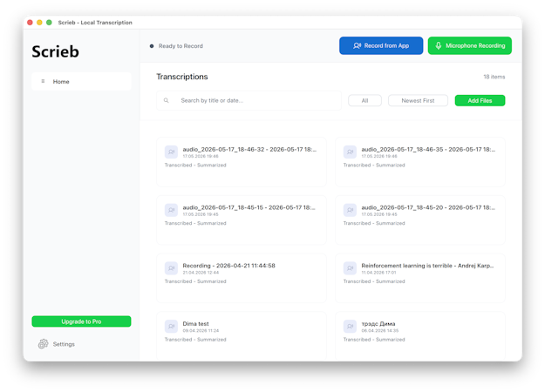Click the Ready to Record status dot

point(152,46)
